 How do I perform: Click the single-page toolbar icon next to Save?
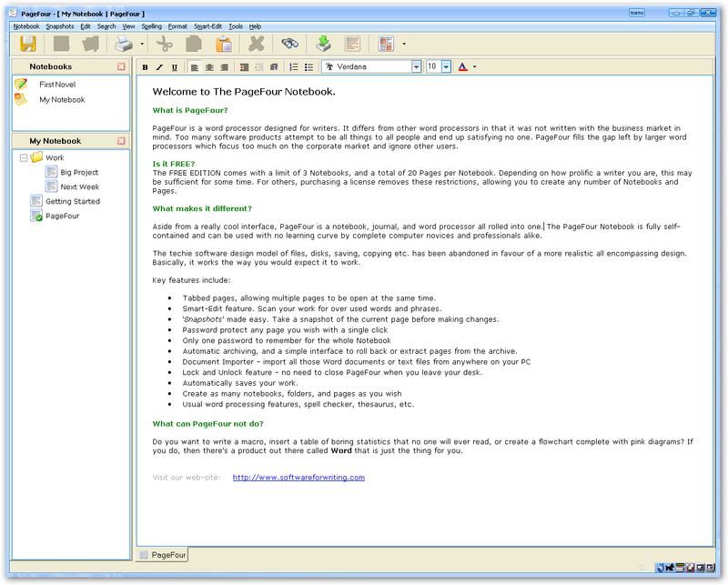(61, 44)
